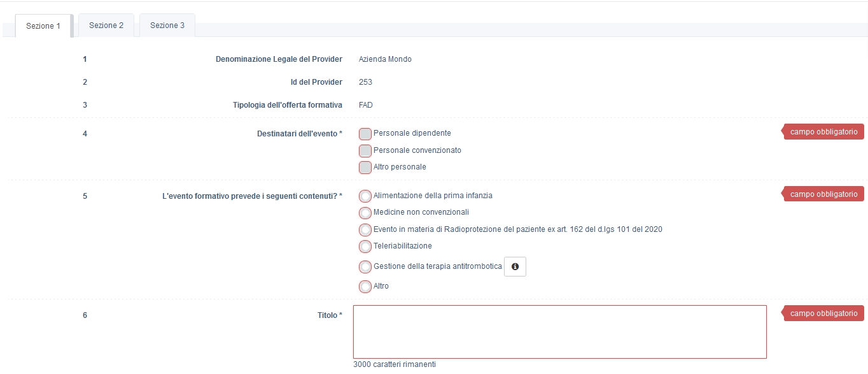Screen dimensions: 868x374
Task: Switch to the Sezione 2 tab
Action: [x=106, y=25]
